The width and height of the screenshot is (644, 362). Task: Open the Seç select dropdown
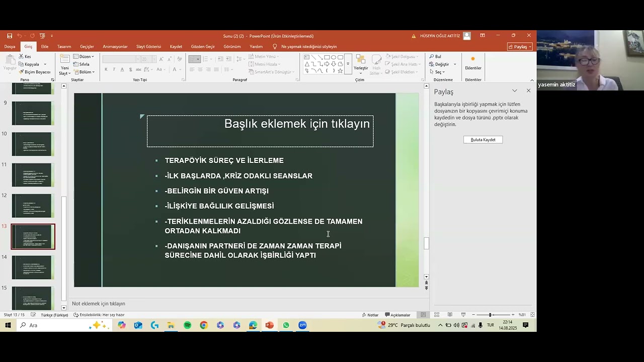click(x=437, y=72)
